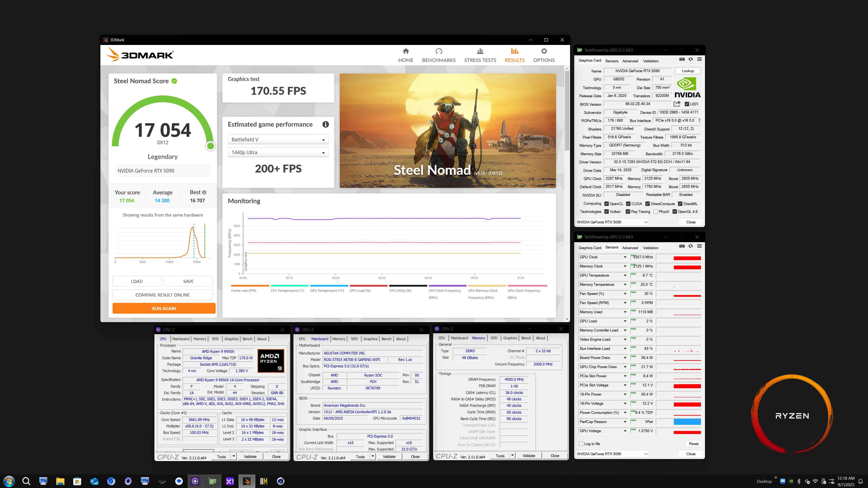Open the 3DMark HOME section
The height and width of the screenshot is (488, 868).
point(406,55)
